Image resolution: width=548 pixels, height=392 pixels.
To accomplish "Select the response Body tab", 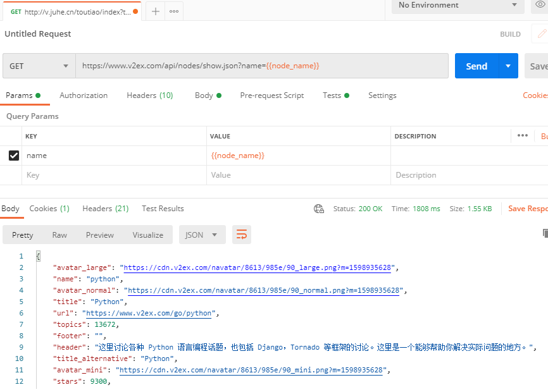I will (11, 209).
